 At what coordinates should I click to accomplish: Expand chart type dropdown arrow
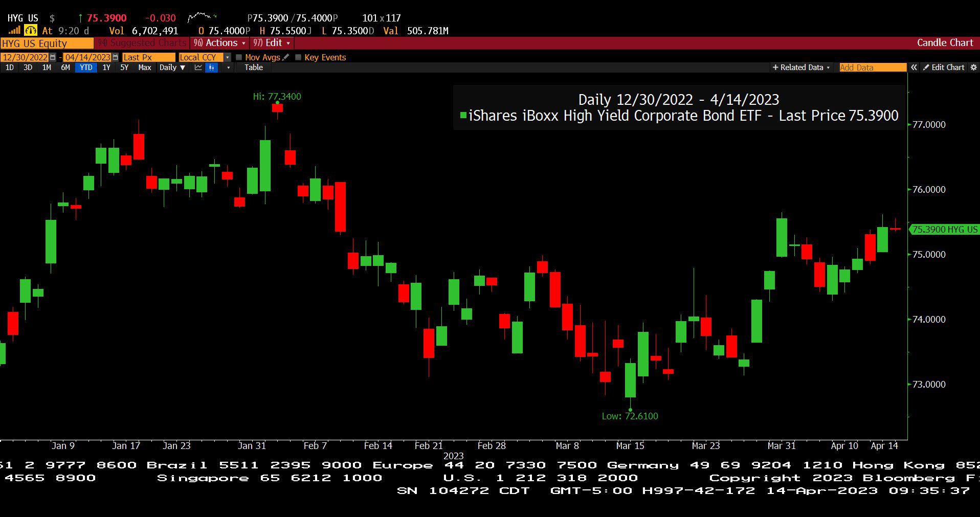(x=228, y=68)
